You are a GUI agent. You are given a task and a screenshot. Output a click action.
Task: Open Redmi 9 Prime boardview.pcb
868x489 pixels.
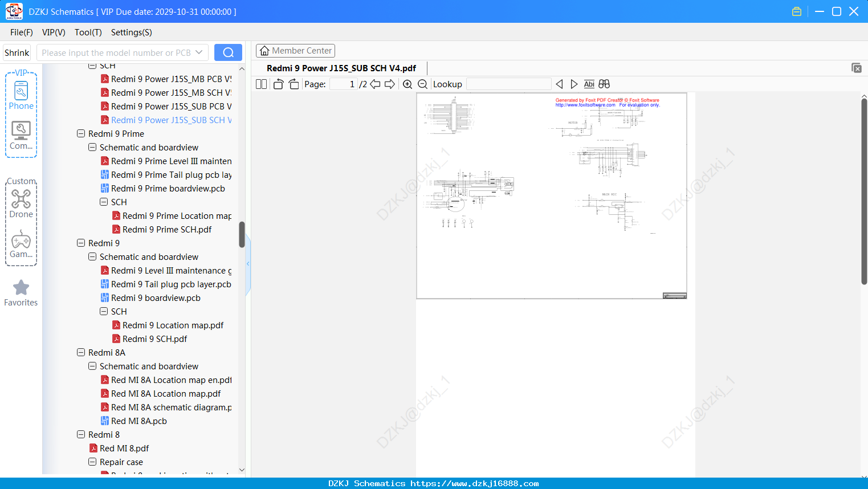168,189
